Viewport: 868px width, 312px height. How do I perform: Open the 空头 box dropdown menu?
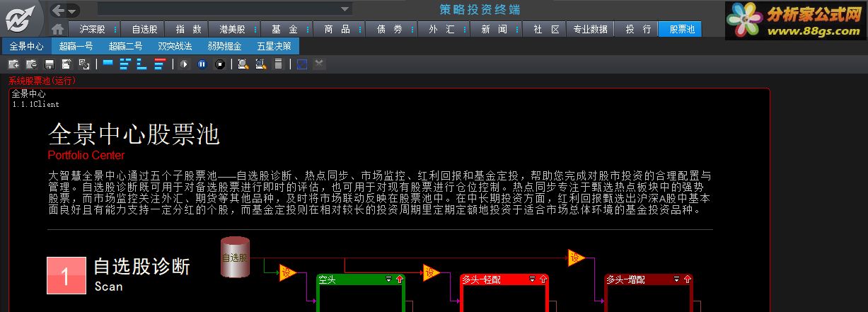coord(388,279)
